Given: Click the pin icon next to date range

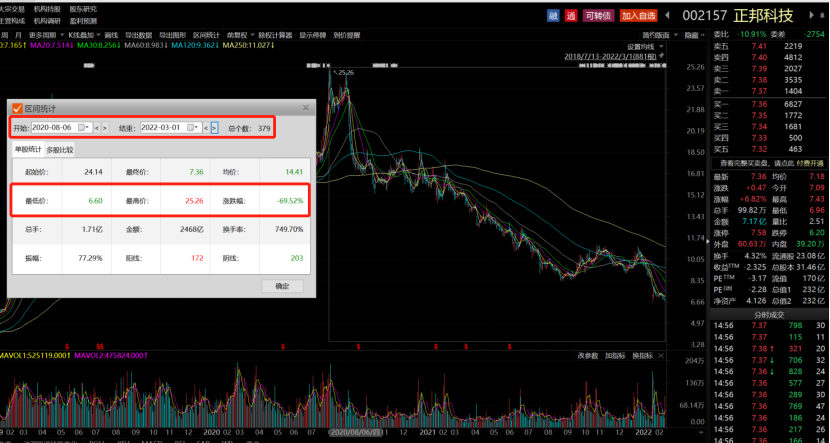Looking at the screenshot, I should (x=661, y=56).
